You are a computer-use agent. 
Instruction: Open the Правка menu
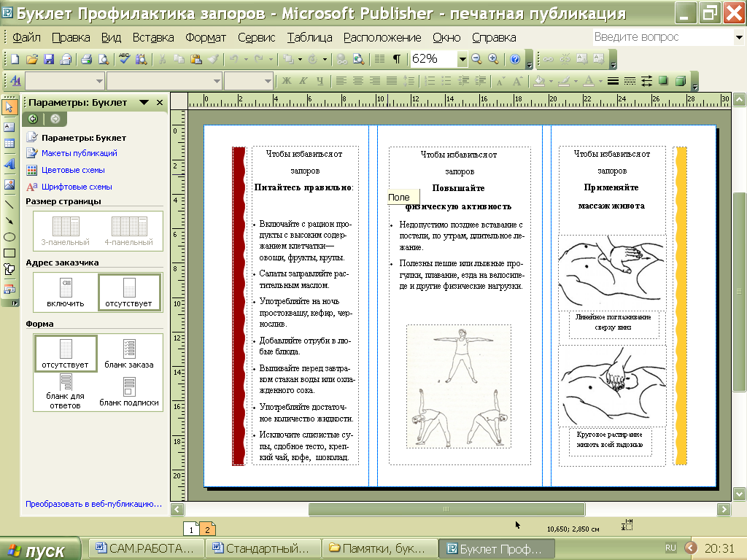pyautogui.click(x=71, y=38)
